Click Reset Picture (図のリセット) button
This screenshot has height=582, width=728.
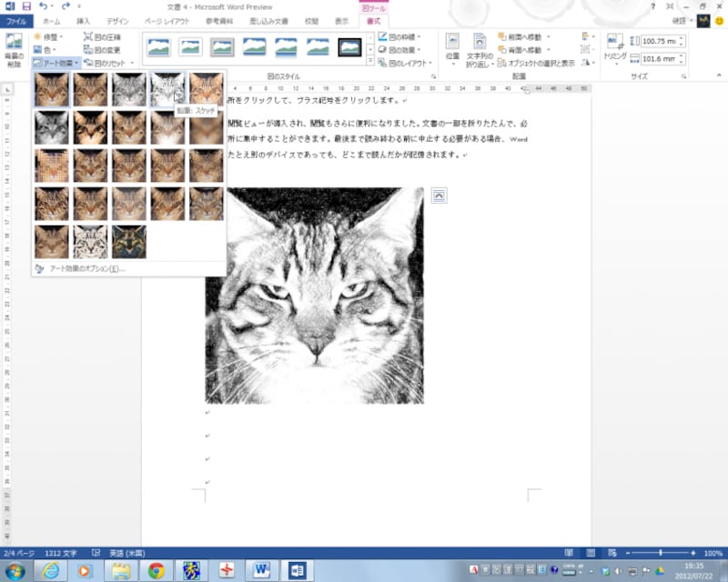107,63
